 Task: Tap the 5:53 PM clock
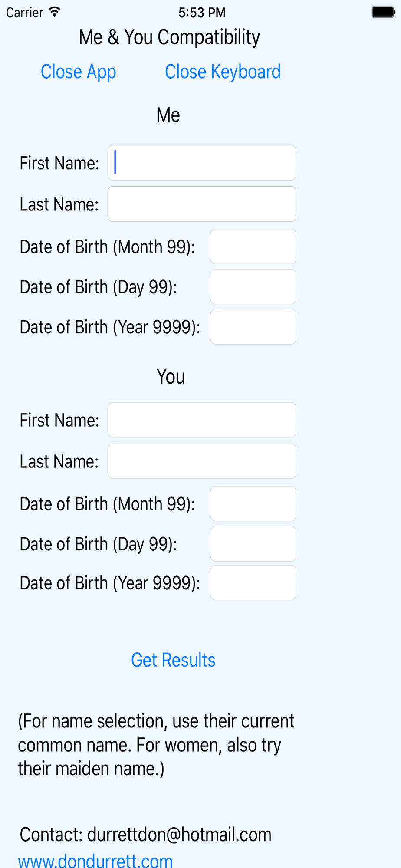pyautogui.click(x=202, y=13)
